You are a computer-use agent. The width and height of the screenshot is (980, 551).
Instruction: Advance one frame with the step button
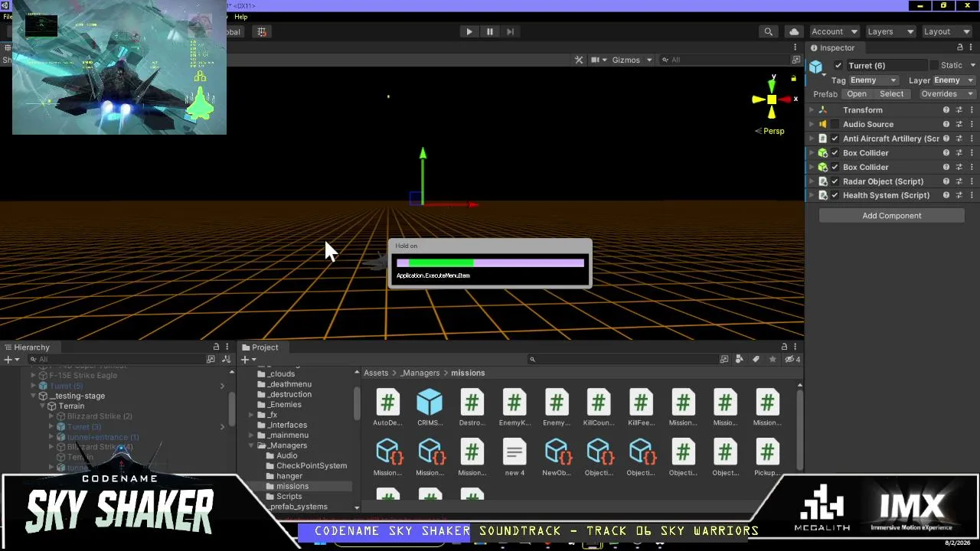511,31
